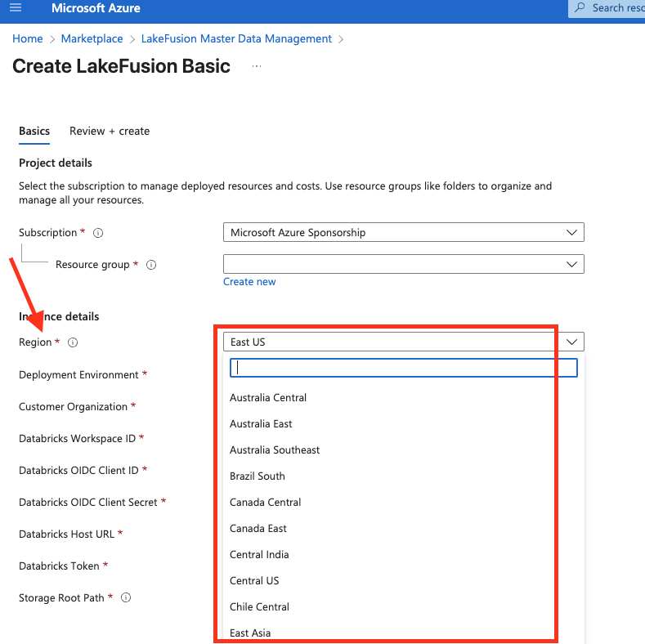The image size is (645, 644).
Task: Go to Marketplace breadcrumb
Action: [x=92, y=38]
